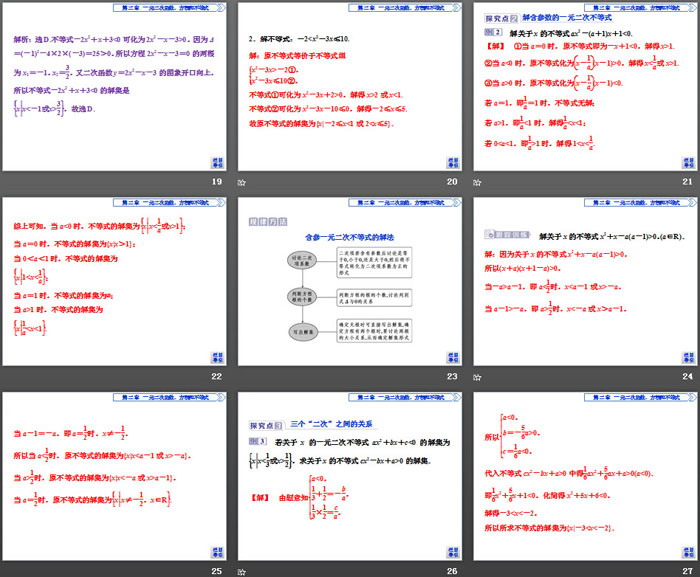Click the red 【解】 marker on slide 26
The image size is (700, 577).
point(260,498)
